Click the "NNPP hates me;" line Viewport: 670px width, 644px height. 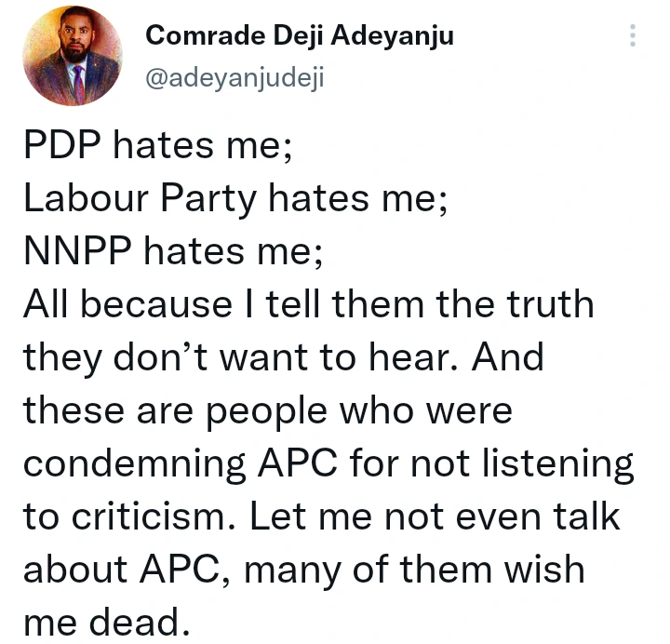pos(172,251)
